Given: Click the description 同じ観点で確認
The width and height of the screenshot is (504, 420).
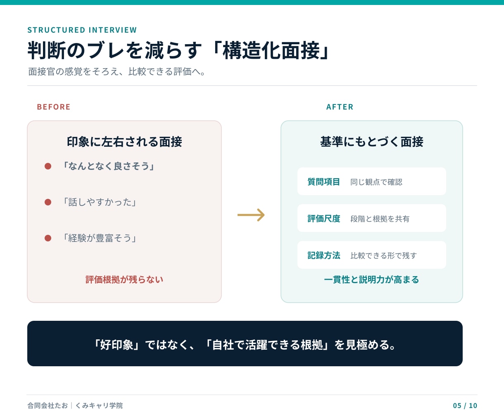Looking at the screenshot, I should click(376, 182).
